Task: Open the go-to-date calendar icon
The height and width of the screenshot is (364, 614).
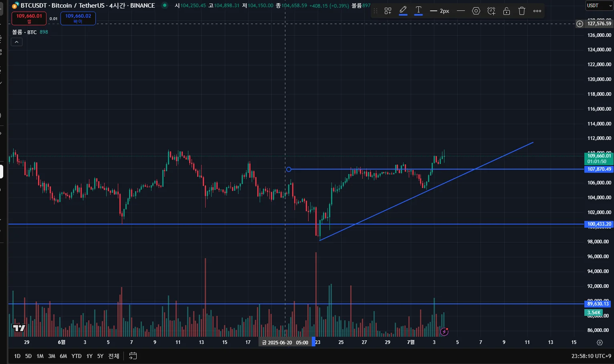Action: 133,356
